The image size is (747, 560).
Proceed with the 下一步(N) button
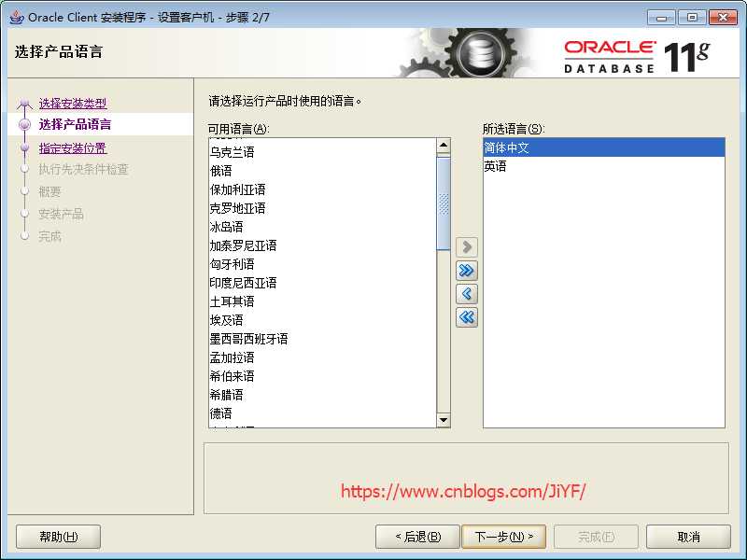(504, 538)
